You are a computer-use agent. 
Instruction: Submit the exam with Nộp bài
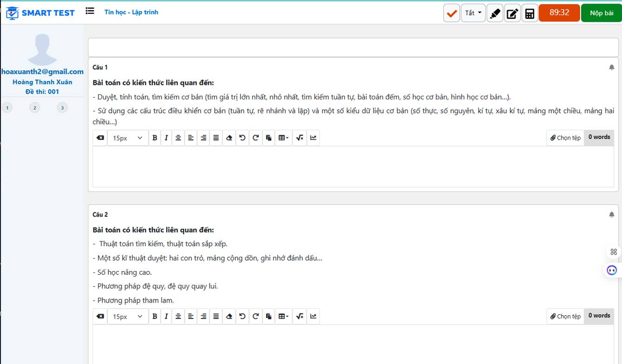tap(602, 13)
